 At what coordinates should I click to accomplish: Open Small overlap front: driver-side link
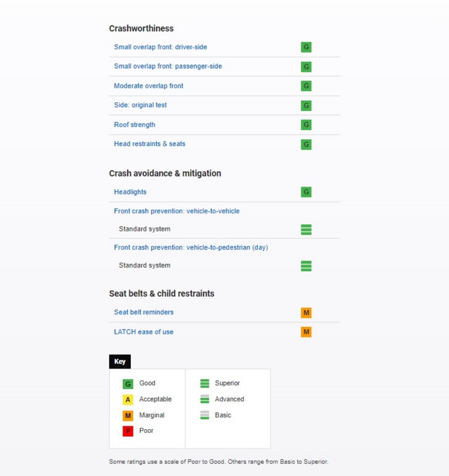click(160, 47)
